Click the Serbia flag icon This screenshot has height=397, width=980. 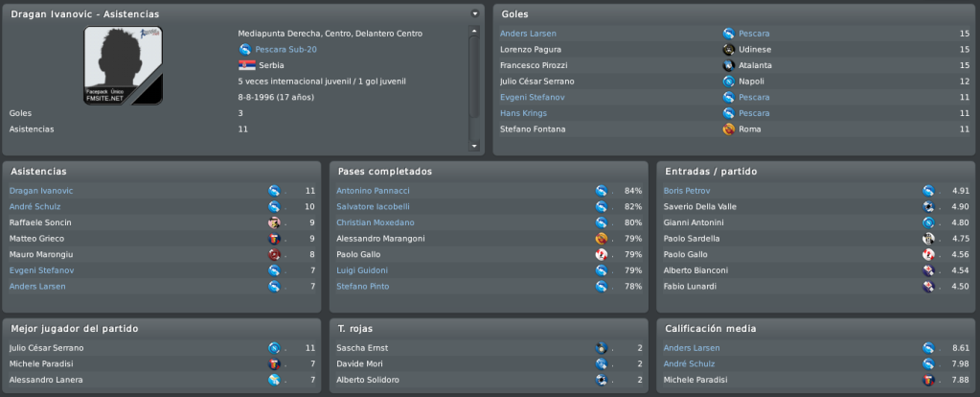point(246,65)
